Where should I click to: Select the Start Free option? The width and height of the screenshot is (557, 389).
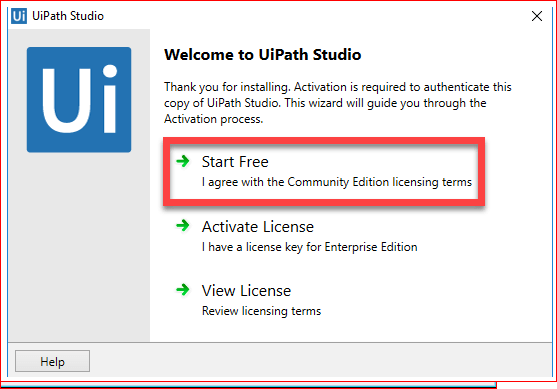pyautogui.click(x=324, y=171)
